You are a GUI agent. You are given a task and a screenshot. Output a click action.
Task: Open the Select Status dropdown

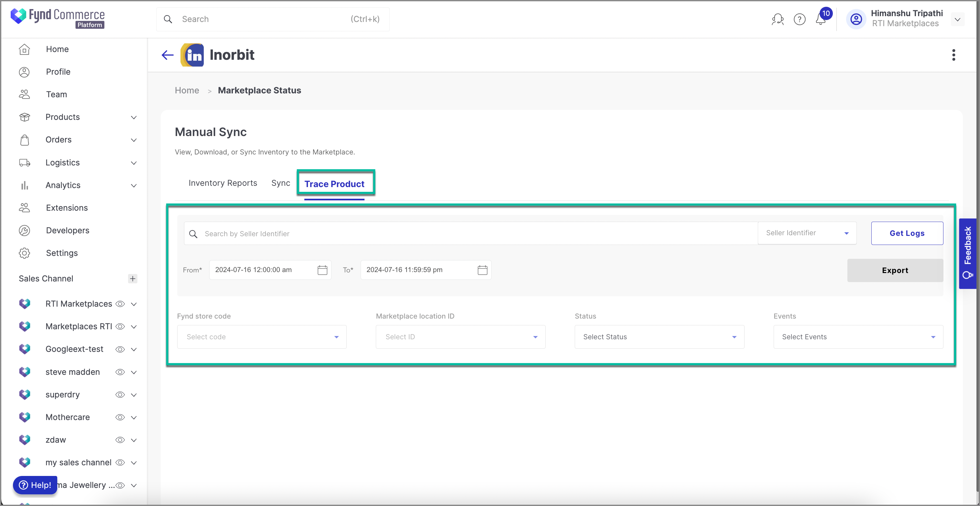659,337
